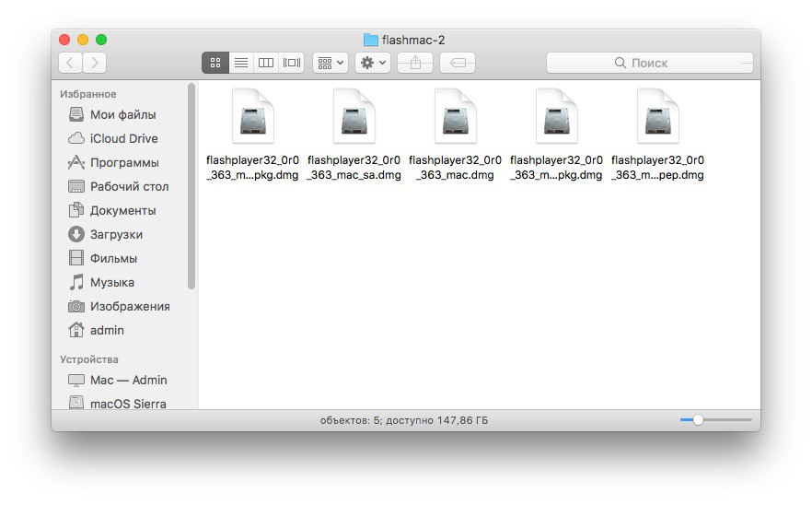Open the gear action menu
This screenshot has width=812, height=505.
click(374, 63)
